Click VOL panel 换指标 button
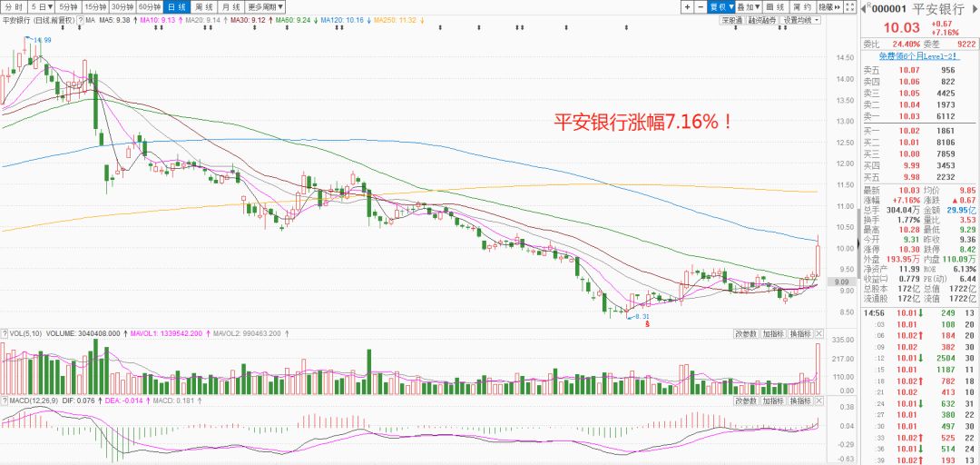This screenshot has height=465, width=980. pyautogui.click(x=800, y=333)
